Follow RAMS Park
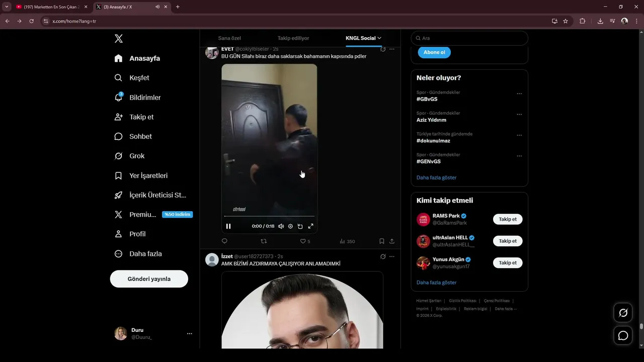Screen dimensions: 644x362 [508, 219]
